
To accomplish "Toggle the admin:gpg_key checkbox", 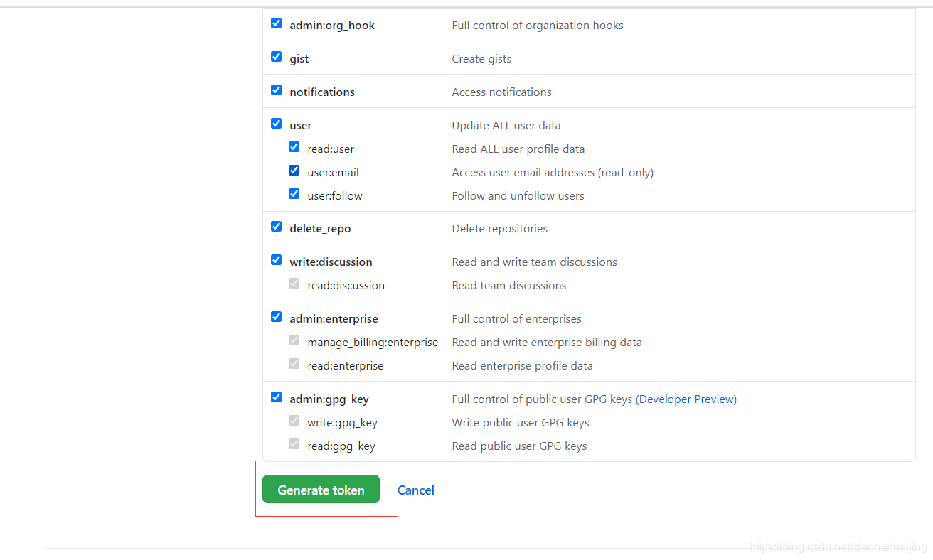I will tap(276, 397).
